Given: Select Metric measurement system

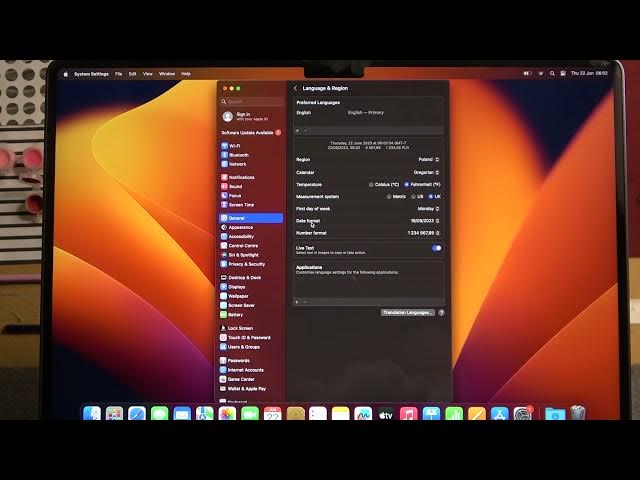Looking at the screenshot, I should tap(389, 197).
